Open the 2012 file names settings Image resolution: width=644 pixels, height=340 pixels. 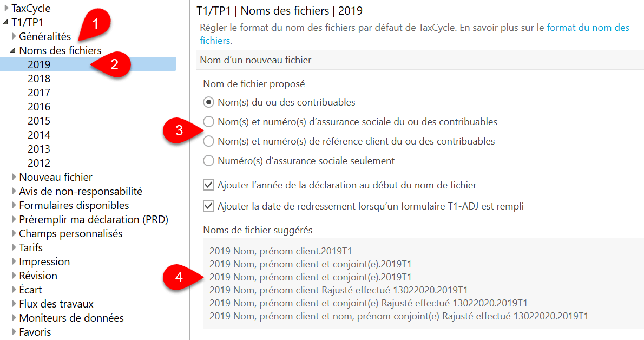point(39,163)
